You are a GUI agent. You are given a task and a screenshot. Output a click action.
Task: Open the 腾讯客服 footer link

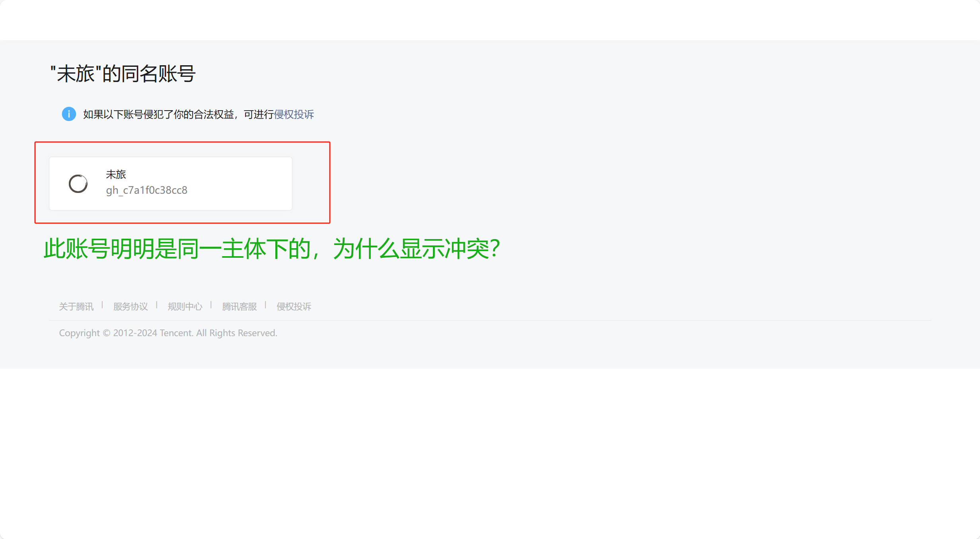[240, 306]
